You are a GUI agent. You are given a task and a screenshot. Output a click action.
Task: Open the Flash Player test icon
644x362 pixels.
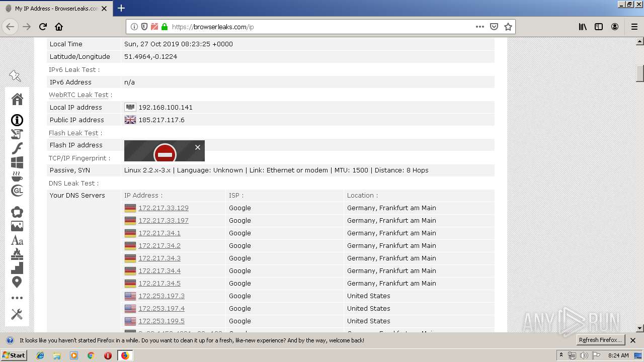[17, 148]
